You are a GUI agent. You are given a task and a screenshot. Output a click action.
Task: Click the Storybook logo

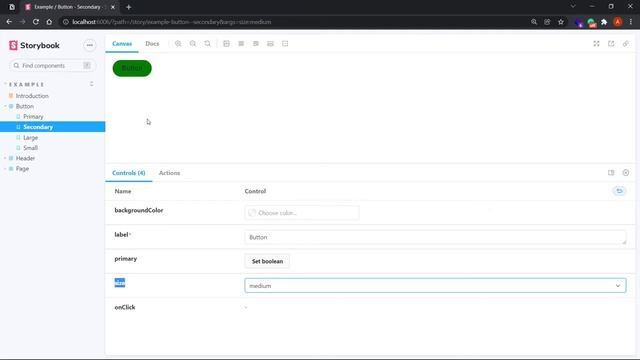[35, 45]
